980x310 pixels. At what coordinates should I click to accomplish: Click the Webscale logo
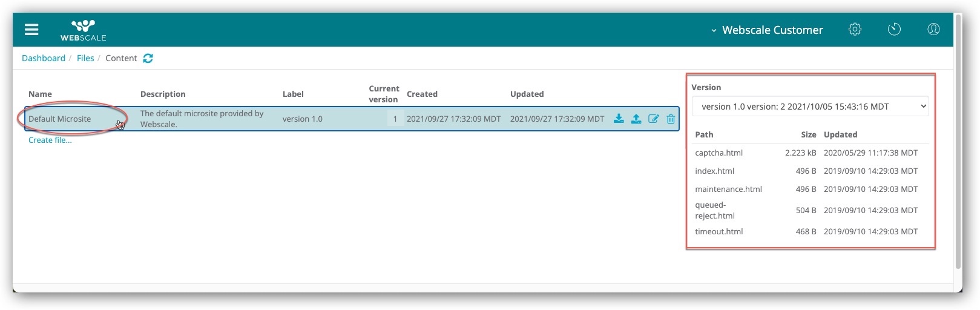84,30
